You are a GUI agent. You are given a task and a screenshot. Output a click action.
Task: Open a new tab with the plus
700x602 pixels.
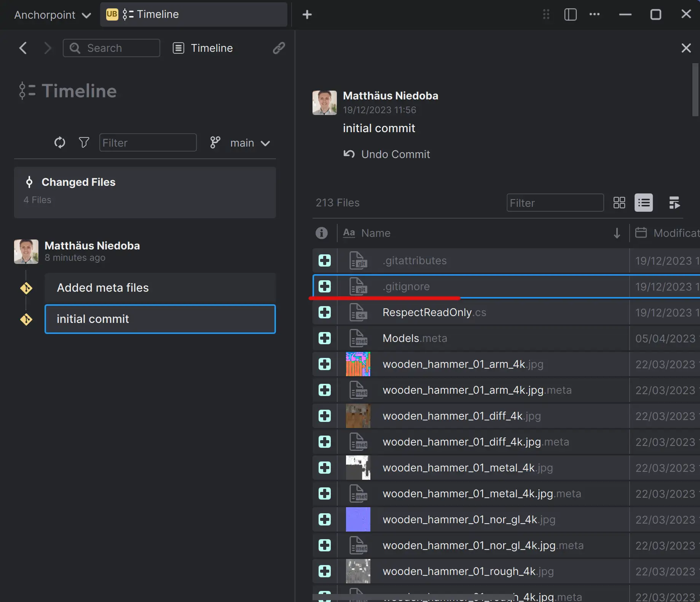tap(307, 14)
